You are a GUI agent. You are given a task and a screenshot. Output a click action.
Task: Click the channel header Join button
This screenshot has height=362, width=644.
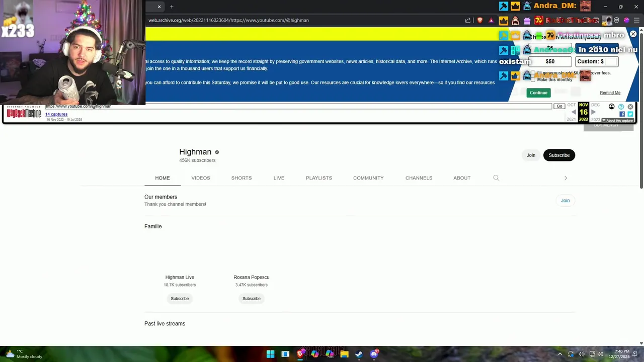pyautogui.click(x=531, y=155)
